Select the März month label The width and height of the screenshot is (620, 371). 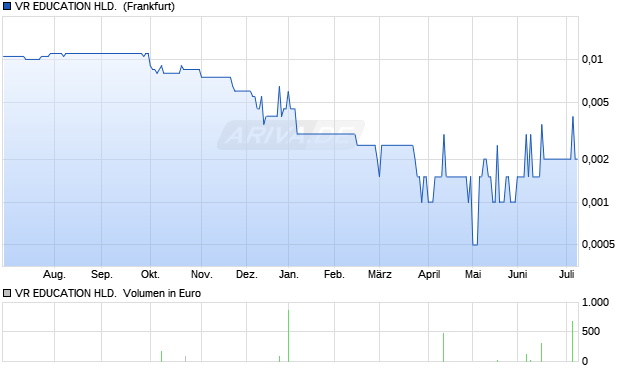click(380, 274)
